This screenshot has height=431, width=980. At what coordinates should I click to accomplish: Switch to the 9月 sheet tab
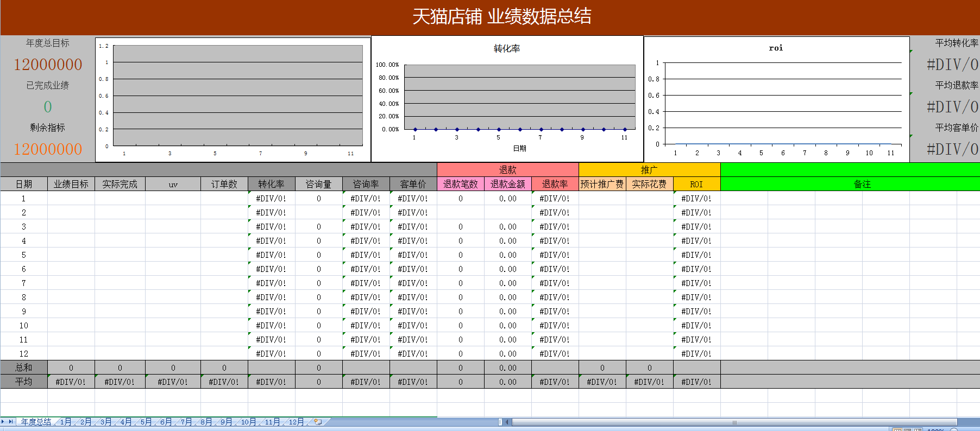[x=226, y=422]
